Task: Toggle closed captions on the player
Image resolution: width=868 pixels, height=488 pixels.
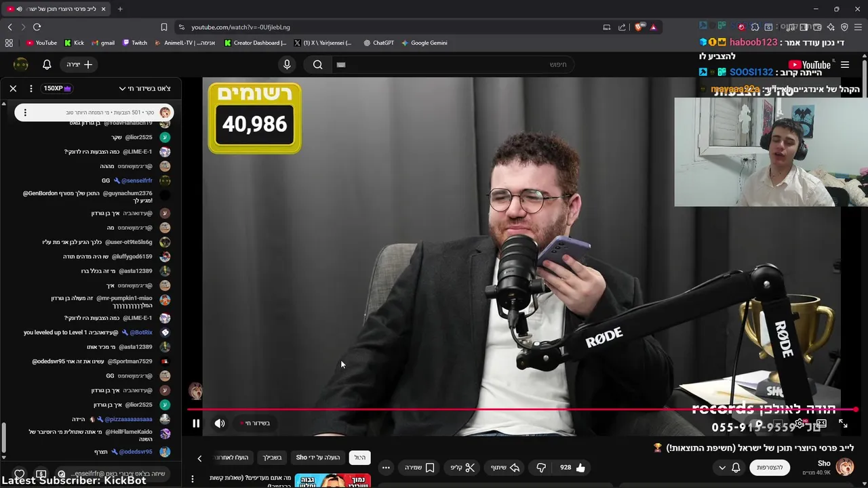Action: pos(778,424)
